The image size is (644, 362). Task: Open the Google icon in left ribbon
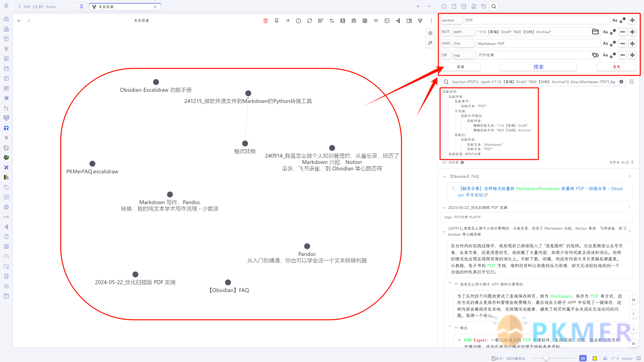[6, 138]
